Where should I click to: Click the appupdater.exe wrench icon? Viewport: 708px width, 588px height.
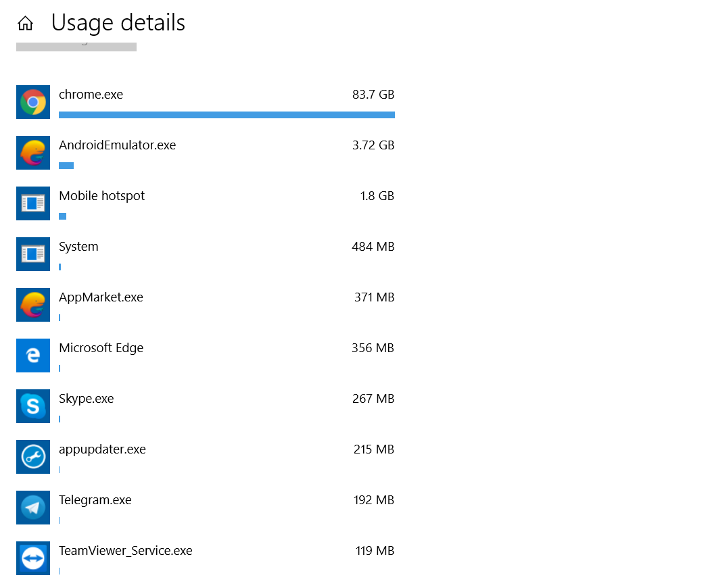click(33, 457)
